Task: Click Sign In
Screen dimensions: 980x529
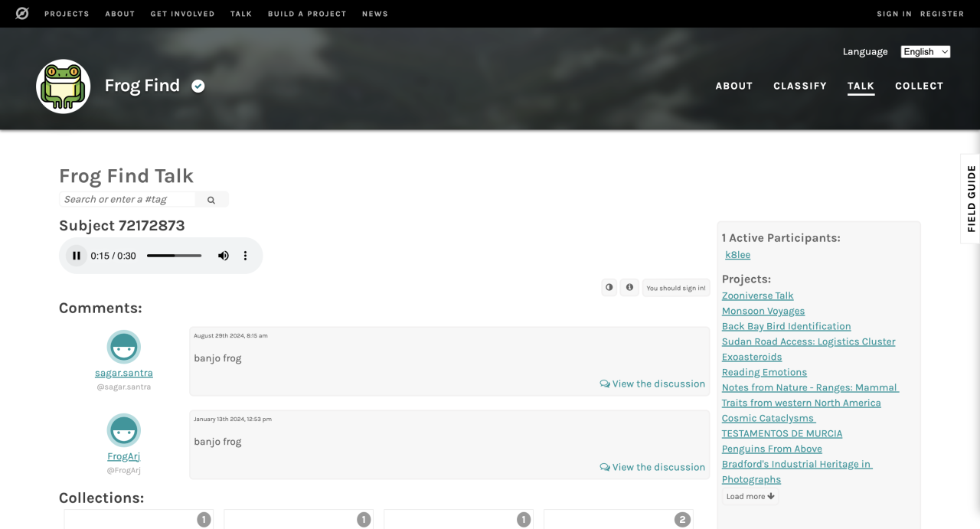Action: (x=894, y=14)
